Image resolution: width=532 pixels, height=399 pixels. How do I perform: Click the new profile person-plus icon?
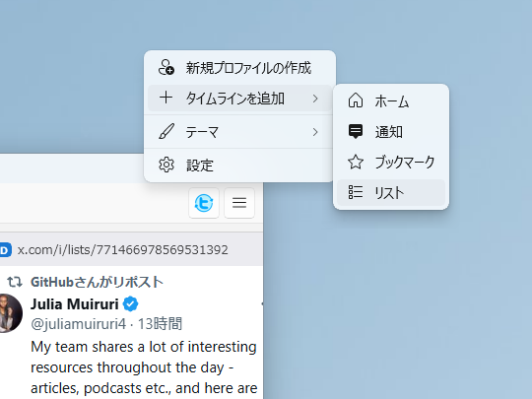[x=166, y=67]
